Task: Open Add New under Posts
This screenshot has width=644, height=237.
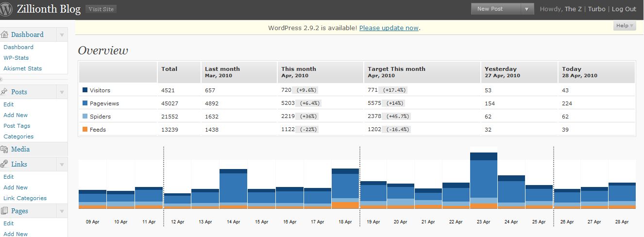Action: (16, 115)
